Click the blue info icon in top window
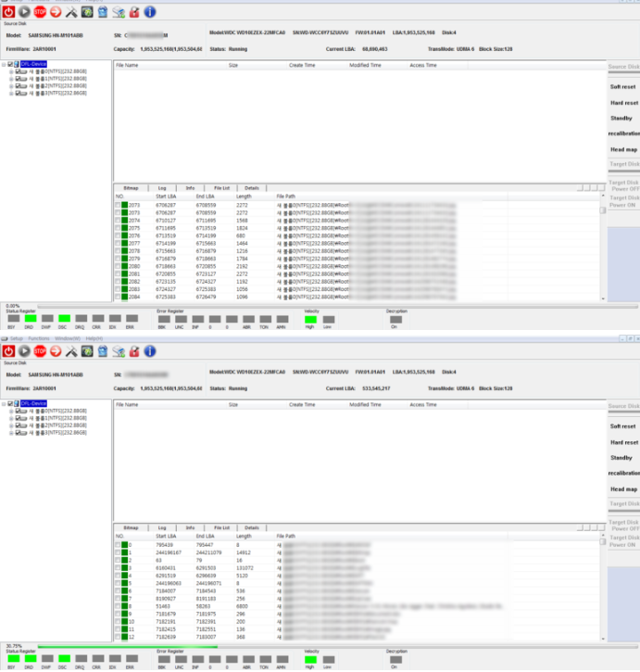This screenshot has width=640, height=672. pos(150,12)
